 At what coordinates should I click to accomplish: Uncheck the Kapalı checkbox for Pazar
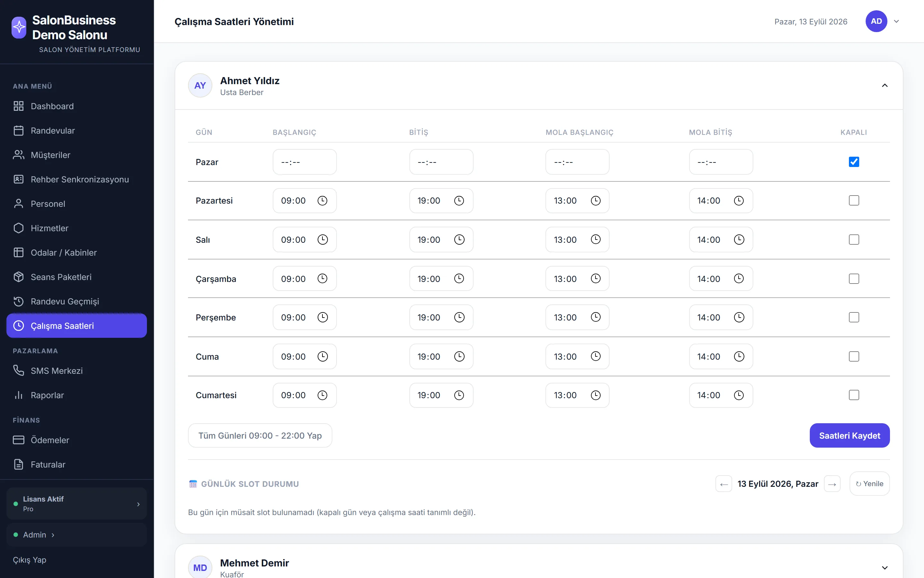coord(854,162)
